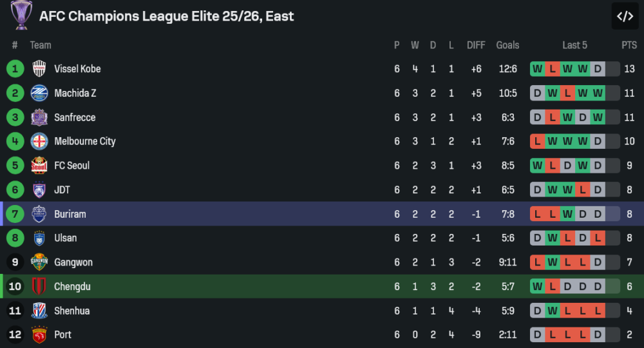This screenshot has width=644, height=348.
Task: Click the AFC Champions League trophy icon
Action: click(x=21, y=15)
